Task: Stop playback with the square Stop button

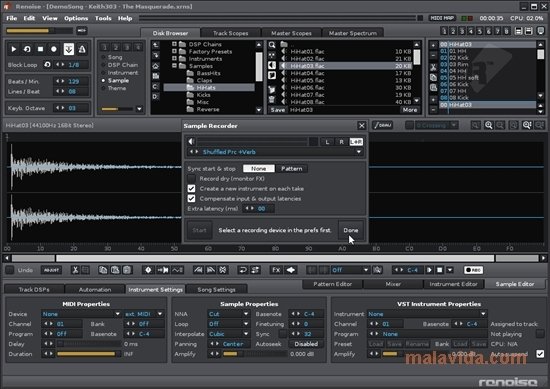Action: click(41, 49)
